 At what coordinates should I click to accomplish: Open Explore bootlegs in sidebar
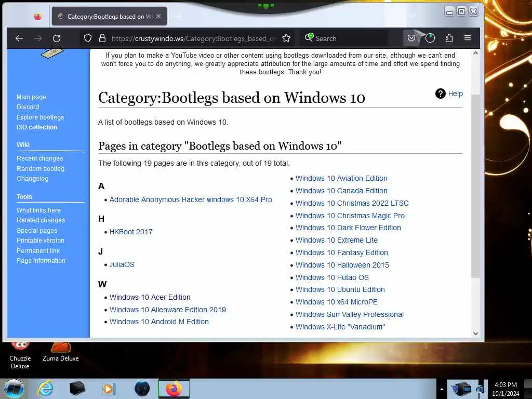[x=41, y=117]
